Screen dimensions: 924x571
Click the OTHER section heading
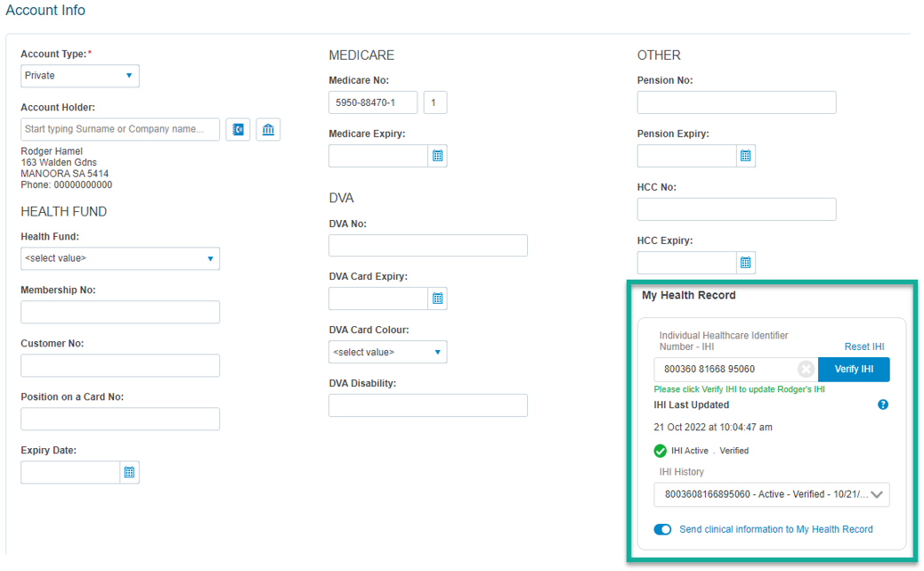(x=659, y=55)
